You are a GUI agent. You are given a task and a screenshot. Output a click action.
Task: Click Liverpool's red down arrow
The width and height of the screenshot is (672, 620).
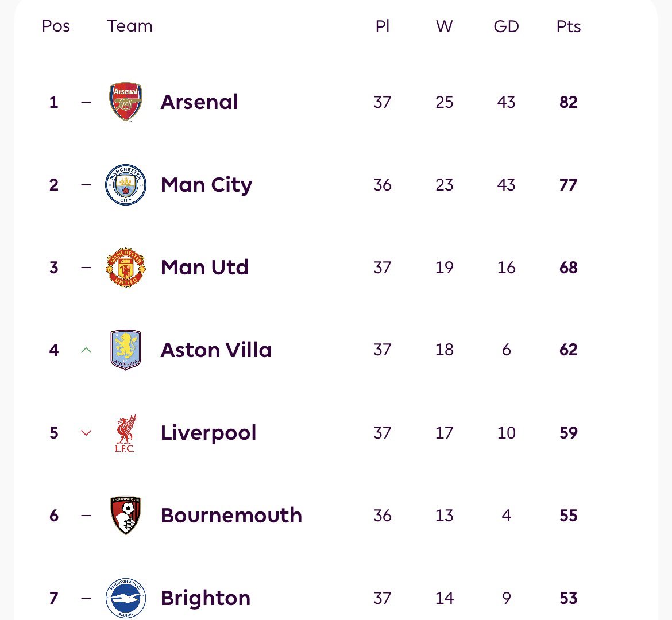[86, 433]
